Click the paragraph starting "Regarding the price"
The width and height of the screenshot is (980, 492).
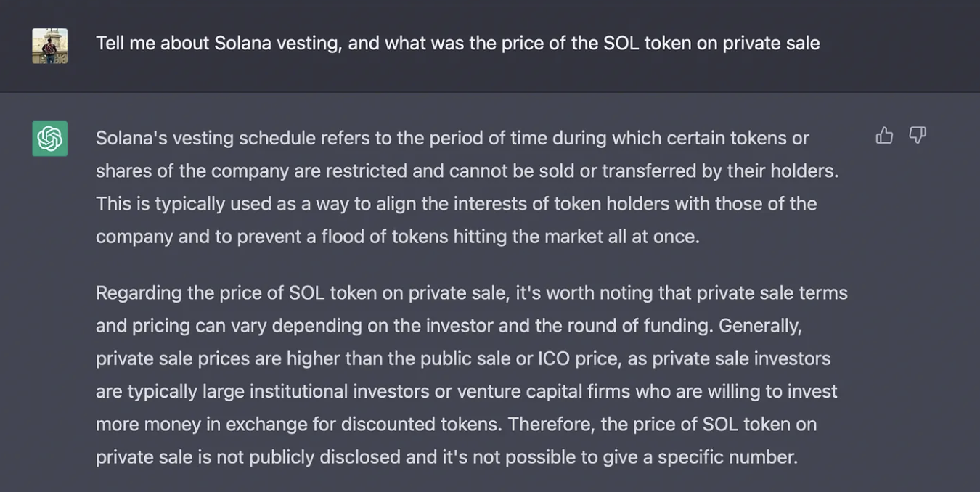[x=472, y=374]
